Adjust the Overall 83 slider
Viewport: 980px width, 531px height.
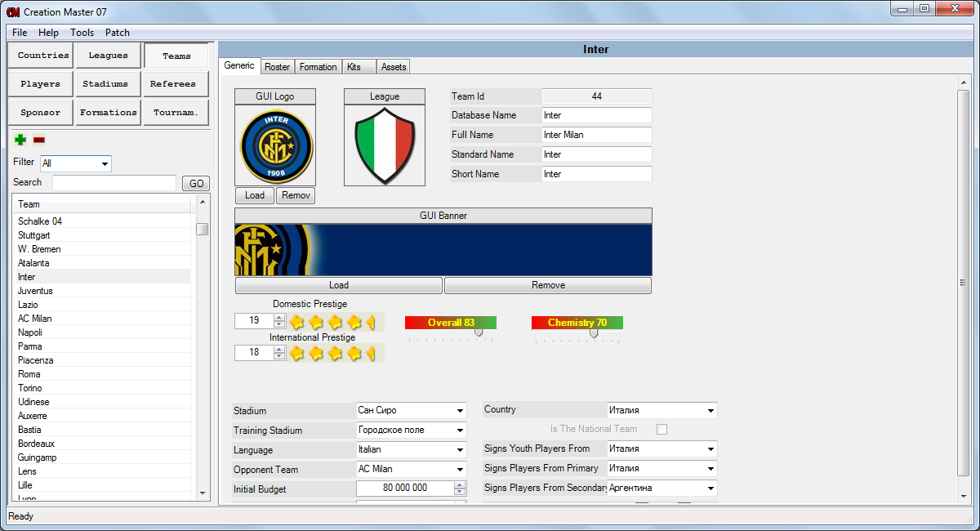(479, 332)
